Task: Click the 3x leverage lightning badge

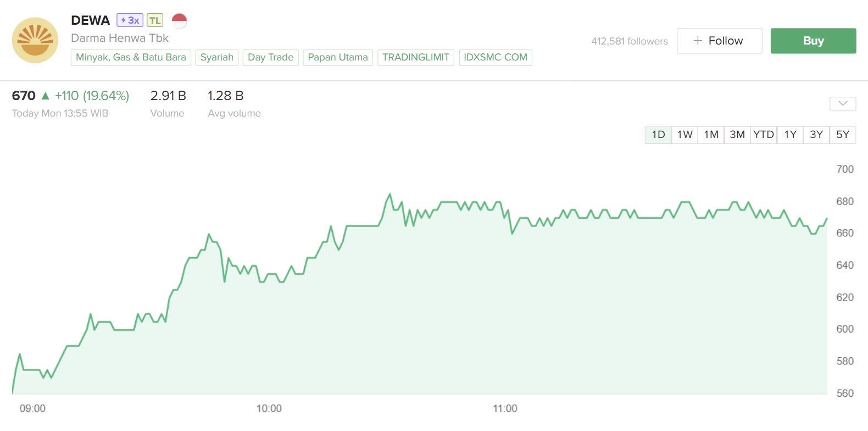Action: 130,20
